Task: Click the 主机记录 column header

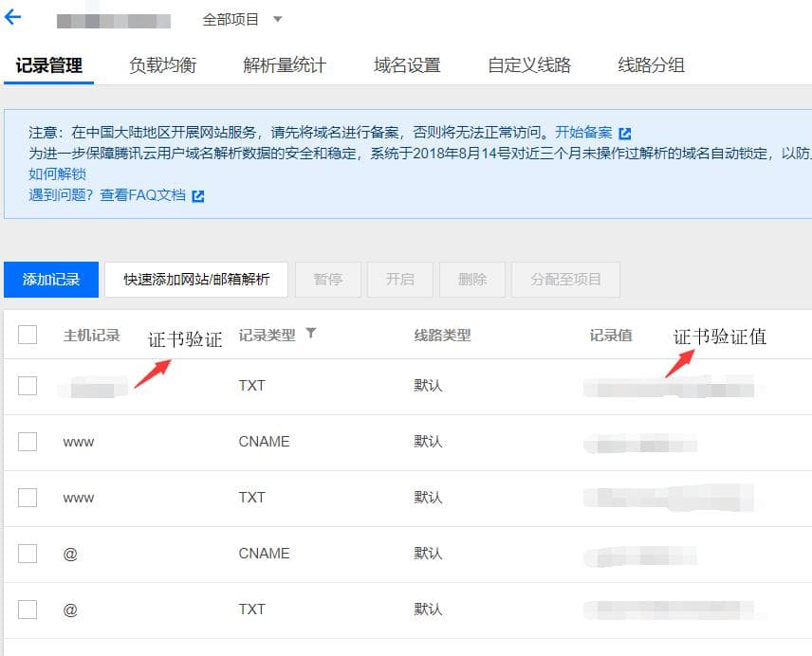Action: coord(92,336)
